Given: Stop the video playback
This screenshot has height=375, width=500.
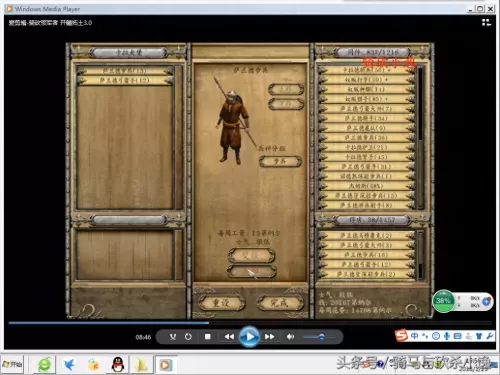Looking at the screenshot, I should [208, 337].
